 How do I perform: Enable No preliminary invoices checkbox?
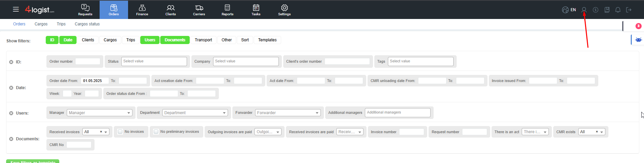click(x=156, y=132)
